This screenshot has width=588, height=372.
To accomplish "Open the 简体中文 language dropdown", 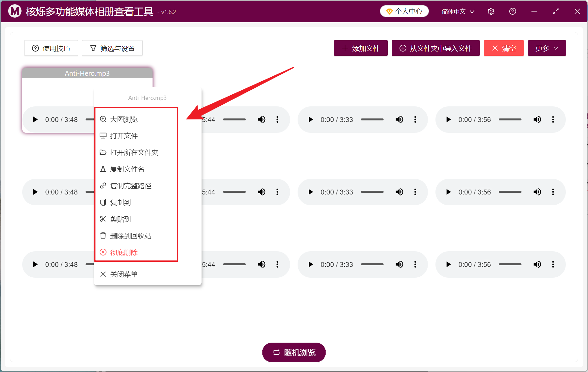I will (x=457, y=11).
